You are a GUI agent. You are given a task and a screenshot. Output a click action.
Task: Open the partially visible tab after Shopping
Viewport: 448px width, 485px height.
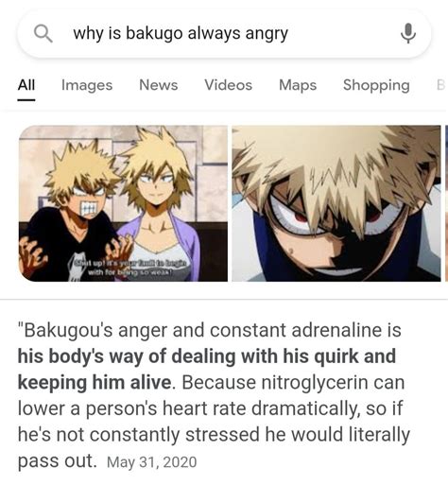pos(441,85)
